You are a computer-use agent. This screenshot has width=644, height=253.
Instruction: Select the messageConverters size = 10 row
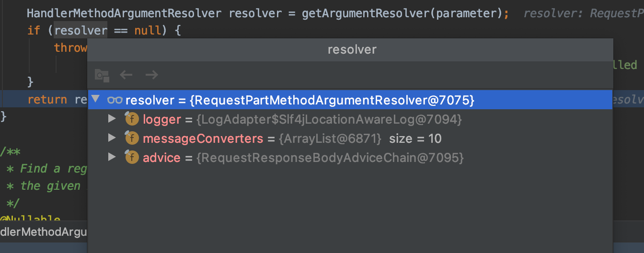click(x=350, y=138)
